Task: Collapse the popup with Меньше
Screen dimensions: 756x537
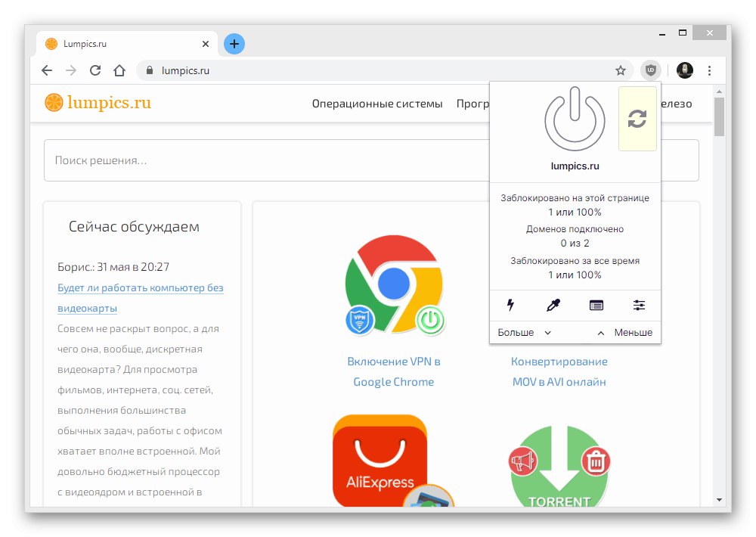Action: point(625,333)
